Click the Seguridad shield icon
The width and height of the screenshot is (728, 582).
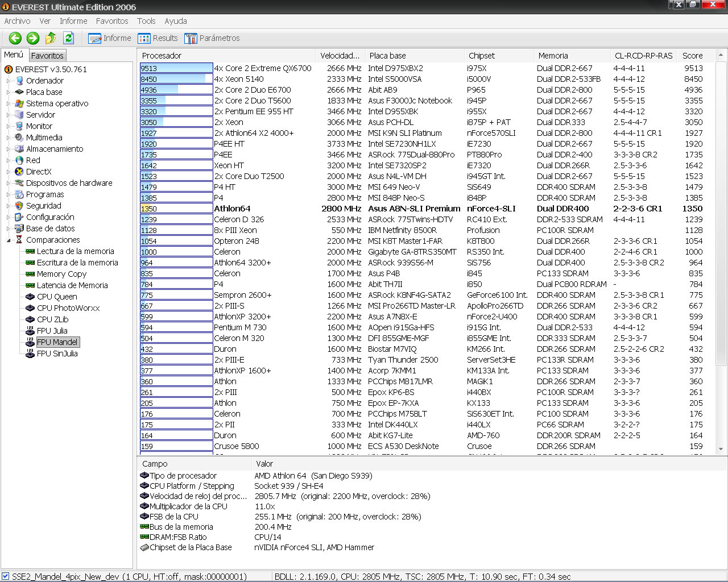[x=19, y=206]
